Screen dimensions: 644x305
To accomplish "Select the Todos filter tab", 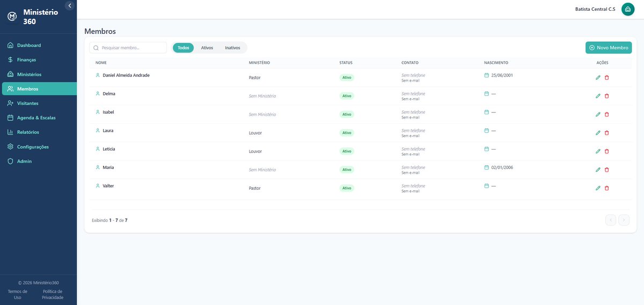I will [x=183, y=48].
